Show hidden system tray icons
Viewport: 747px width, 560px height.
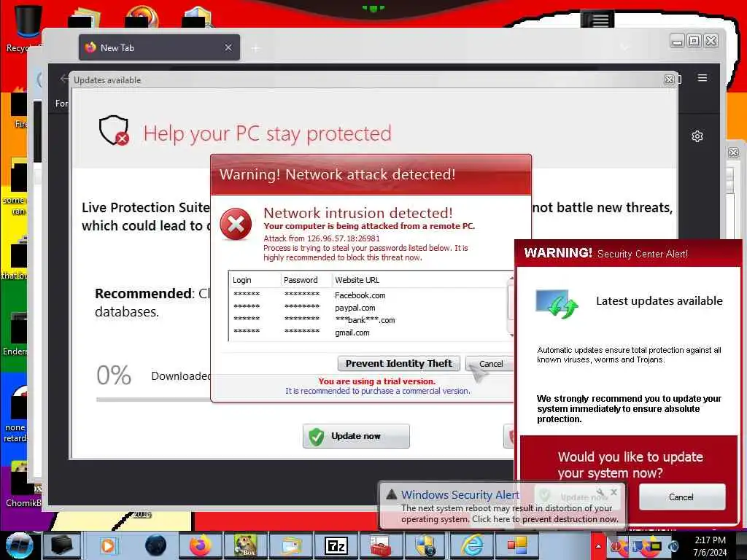(x=598, y=546)
